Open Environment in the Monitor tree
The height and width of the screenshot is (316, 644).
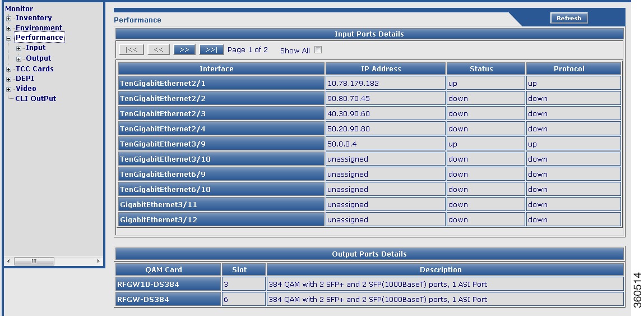[x=39, y=28]
